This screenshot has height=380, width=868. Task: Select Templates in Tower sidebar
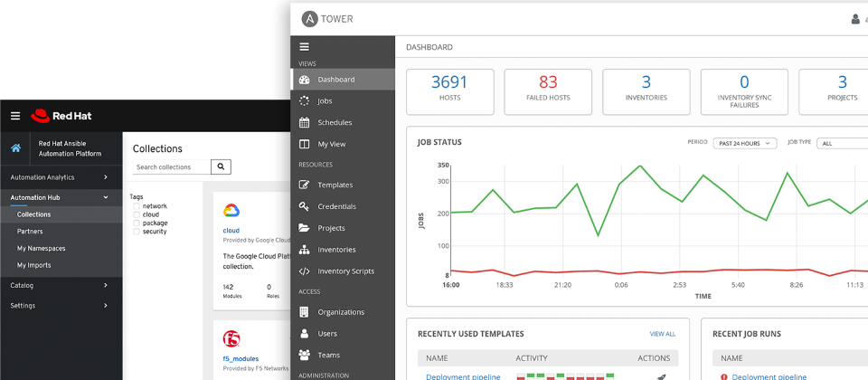pyautogui.click(x=343, y=185)
